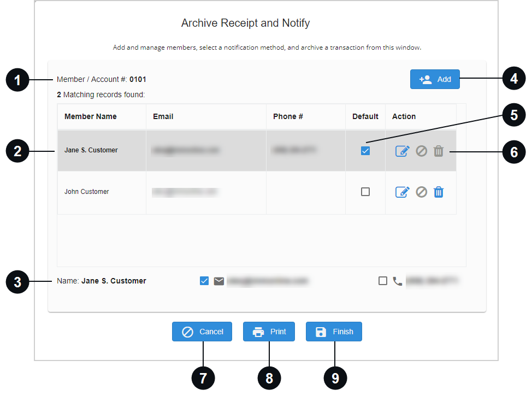Add a new member

point(435,79)
